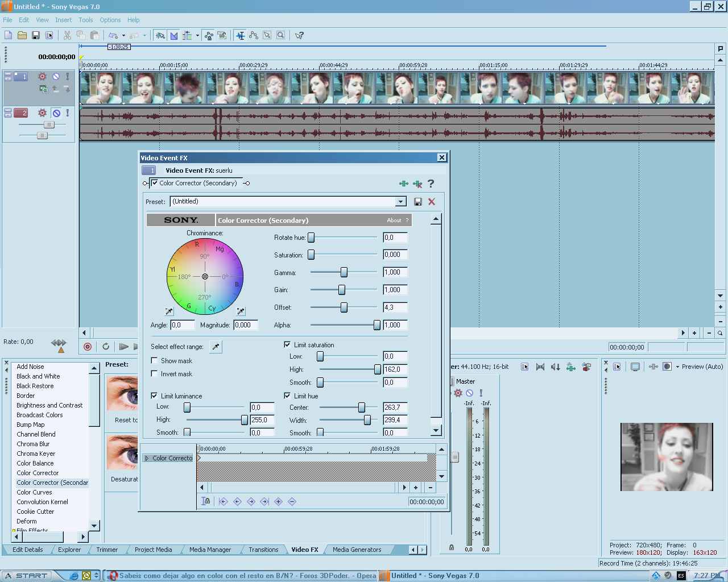Select the Selection Edit tool
Screen dimensions: 728x582
tap(267, 35)
